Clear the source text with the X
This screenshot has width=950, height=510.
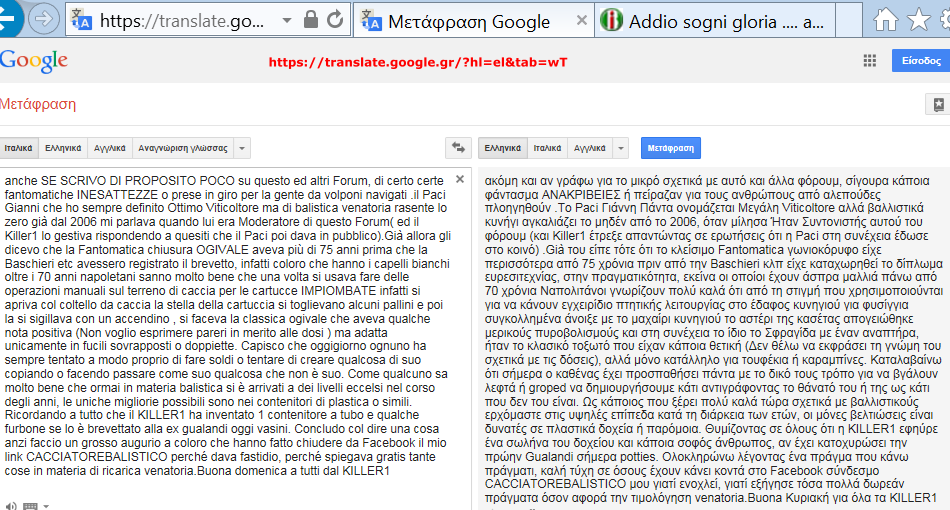460,179
